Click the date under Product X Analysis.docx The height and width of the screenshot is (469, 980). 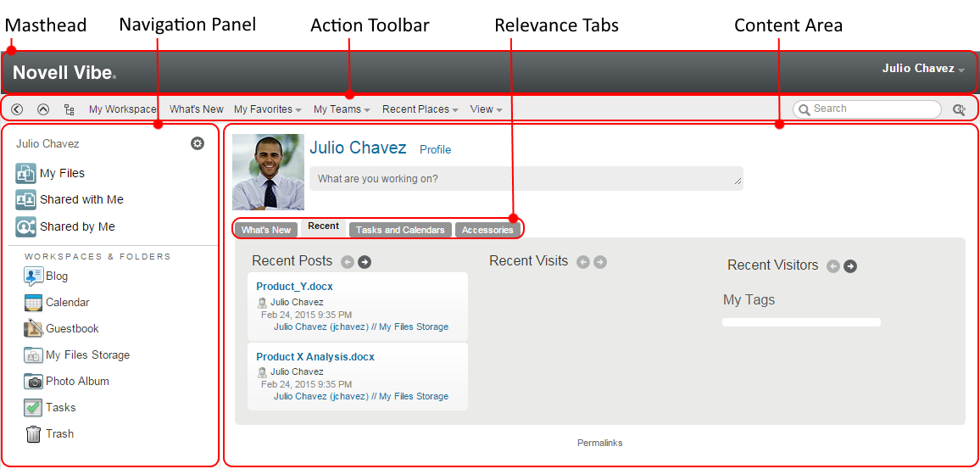pos(306,384)
